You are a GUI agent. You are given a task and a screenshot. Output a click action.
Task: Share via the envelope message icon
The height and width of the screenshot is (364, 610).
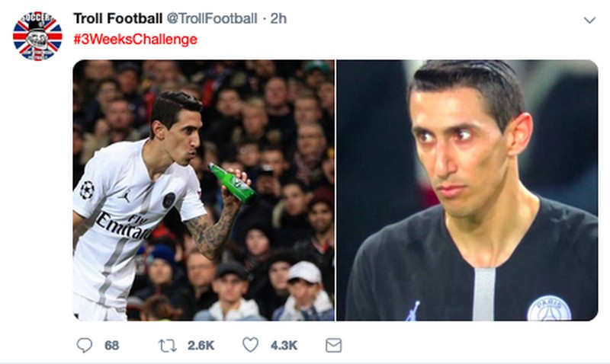point(333,345)
